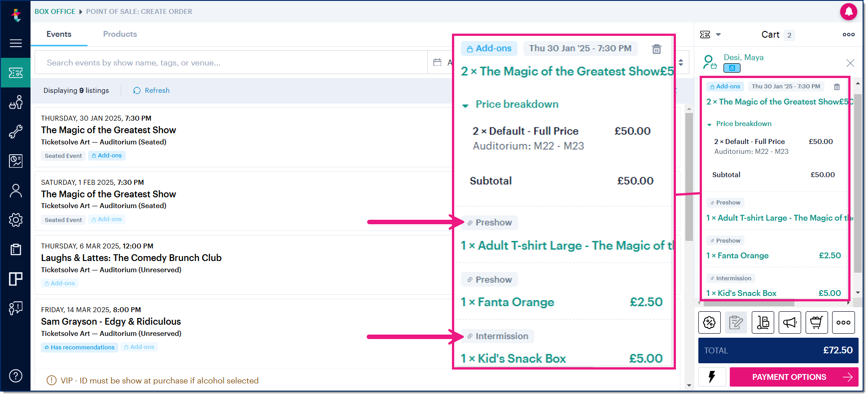Click the cart horizontal scrollbar
This screenshot has height=396, width=868.
tap(748, 303)
